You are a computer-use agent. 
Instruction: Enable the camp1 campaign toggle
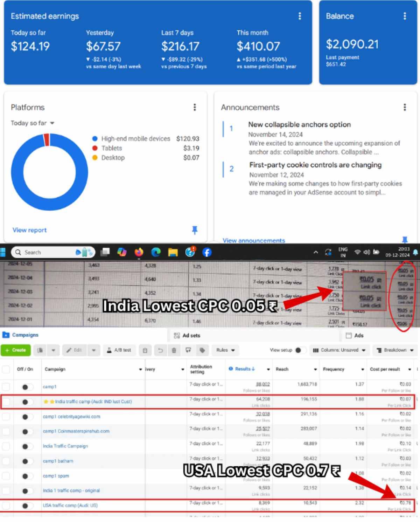pyautogui.click(x=26, y=387)
